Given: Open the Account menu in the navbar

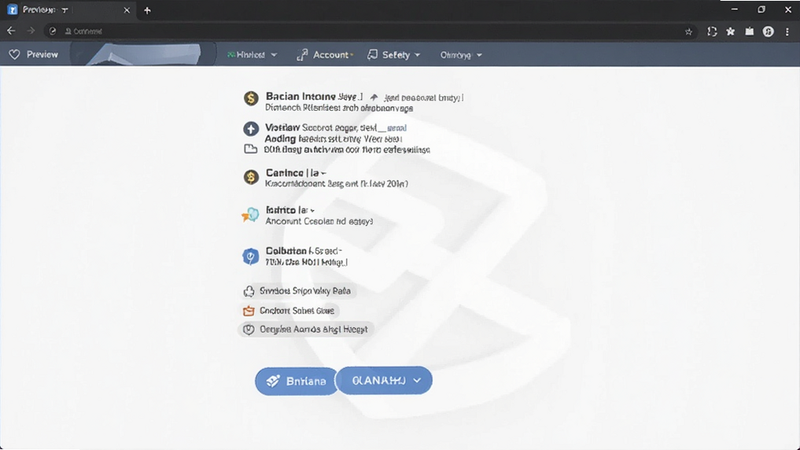Looking at the screenshot, I should (x=325, y=55).
